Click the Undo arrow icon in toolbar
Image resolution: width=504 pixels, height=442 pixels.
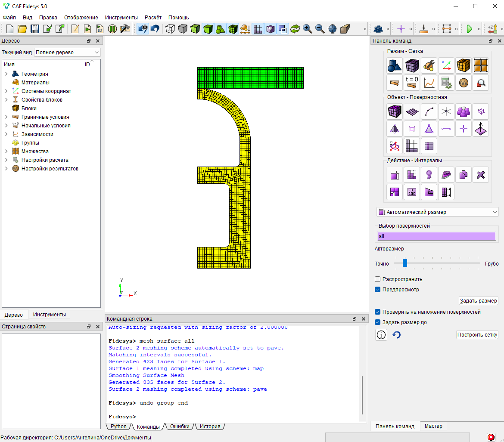click(x=155, y=29)
